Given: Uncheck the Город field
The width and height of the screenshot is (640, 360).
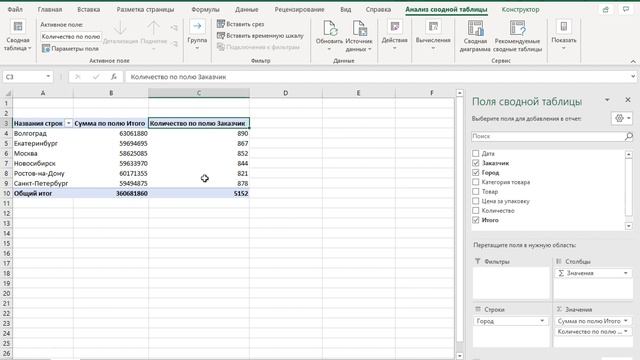Looking at the screenshot, I should (476, 173).
